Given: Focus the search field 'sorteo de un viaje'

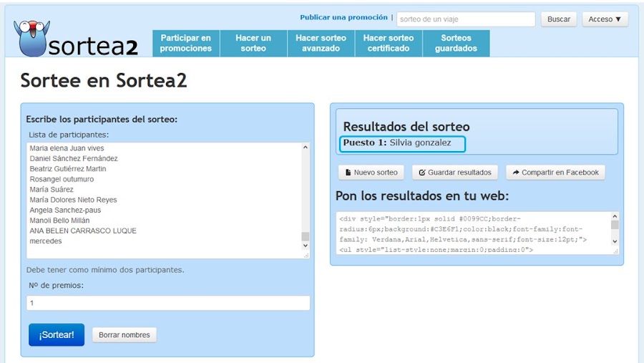Looking at the screenshot, I should (x=466, y=19).
